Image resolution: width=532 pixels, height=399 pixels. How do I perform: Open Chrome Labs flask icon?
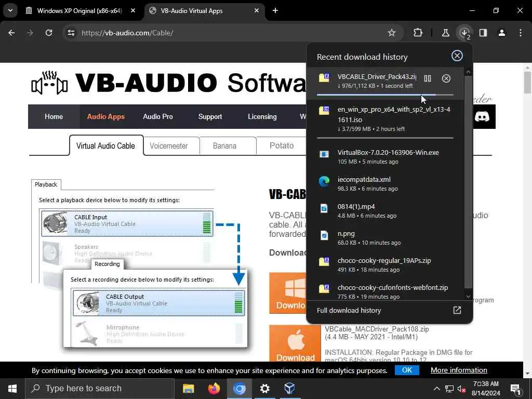[445, 33]
